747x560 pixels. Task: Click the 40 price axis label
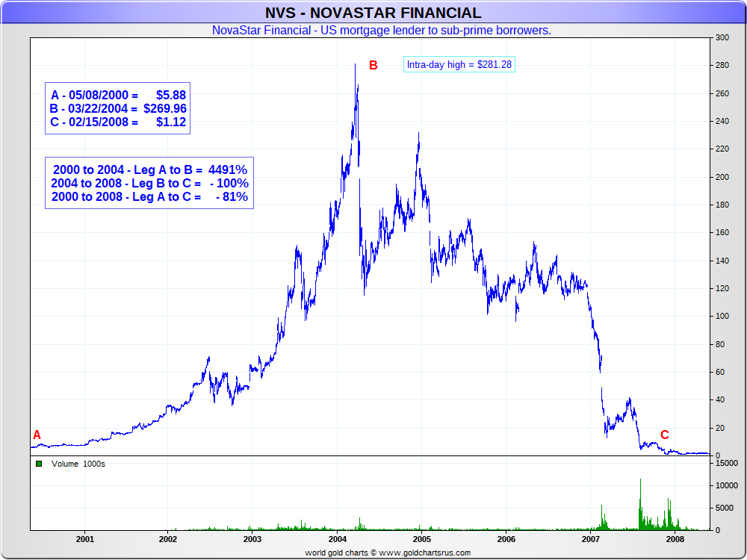(x=720, y=400)
